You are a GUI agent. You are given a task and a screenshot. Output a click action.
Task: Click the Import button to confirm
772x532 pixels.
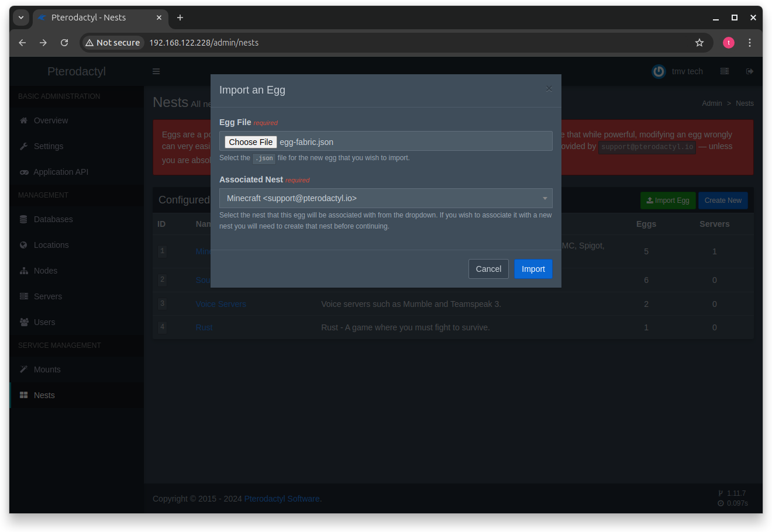pyautogui.click(x=533, y=269)
